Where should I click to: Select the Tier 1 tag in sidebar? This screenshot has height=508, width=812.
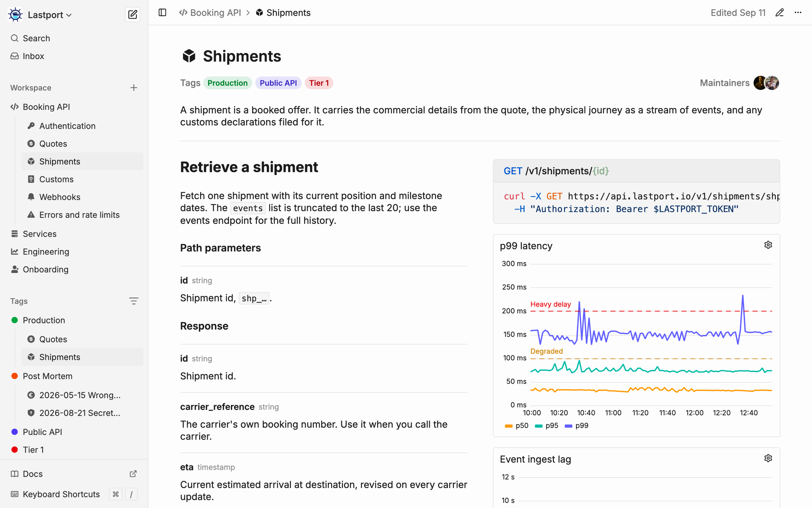(74, 450)
